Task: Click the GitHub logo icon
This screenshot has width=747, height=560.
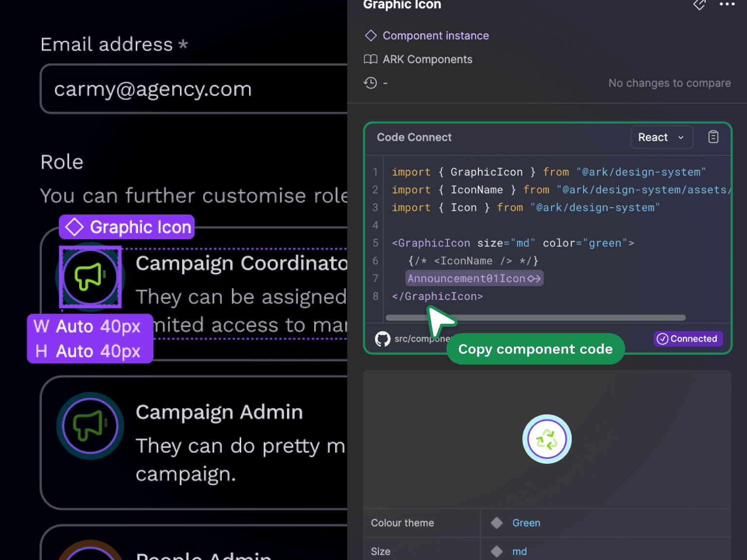Action: [383, 339]
